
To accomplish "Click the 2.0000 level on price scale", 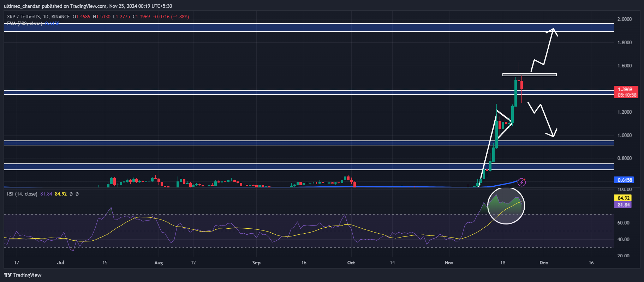I will (624, 19).
